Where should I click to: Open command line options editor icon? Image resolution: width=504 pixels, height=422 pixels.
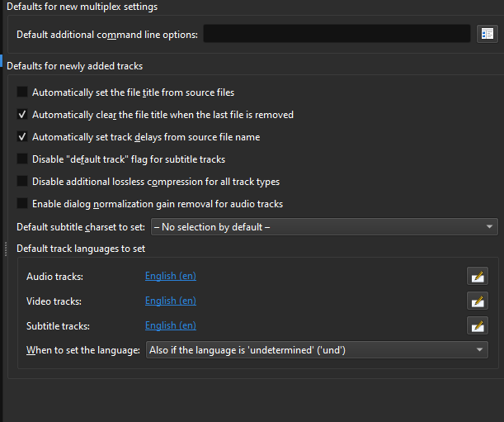tap(486, 34)
